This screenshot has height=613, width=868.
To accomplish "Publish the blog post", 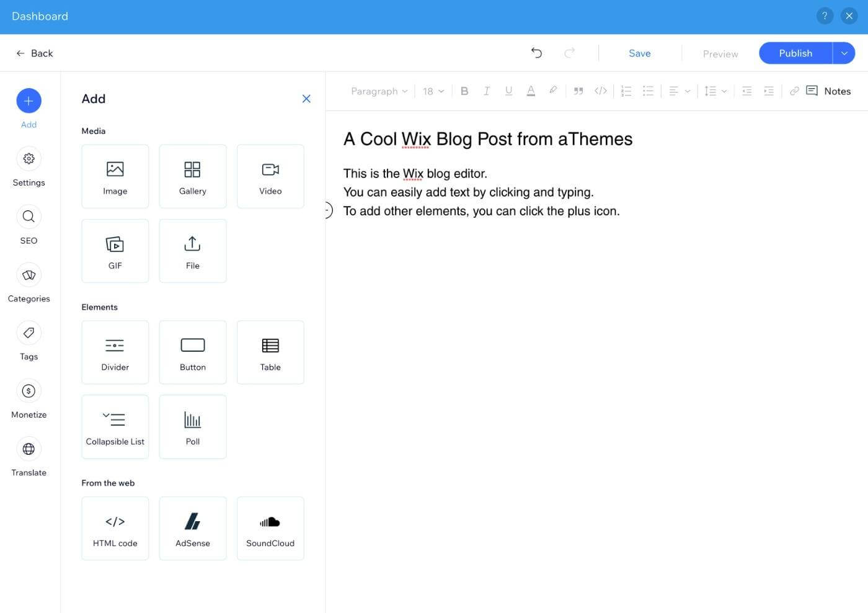I will 795,53.
